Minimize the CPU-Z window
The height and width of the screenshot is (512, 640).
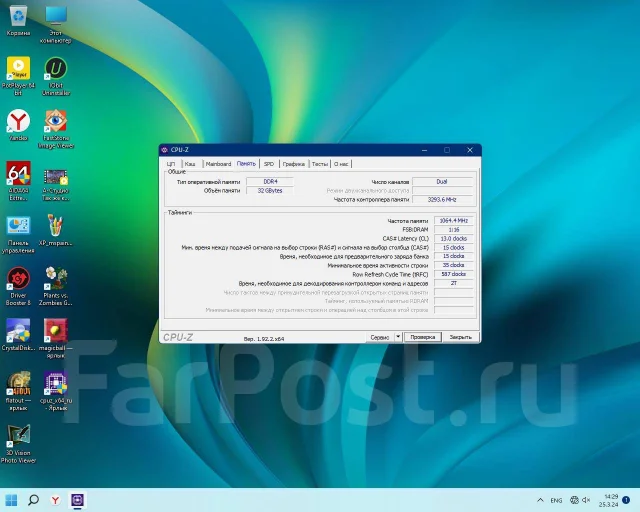[424, 150]
